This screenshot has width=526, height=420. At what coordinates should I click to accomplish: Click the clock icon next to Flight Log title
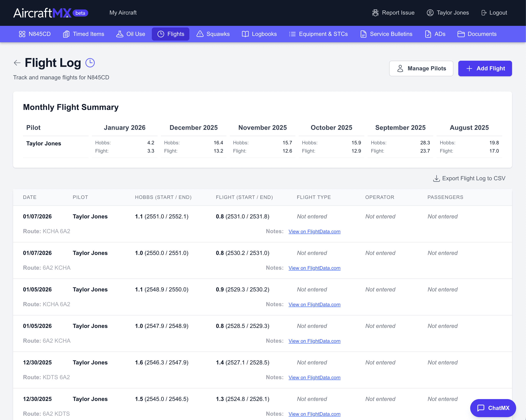[90, 63]
